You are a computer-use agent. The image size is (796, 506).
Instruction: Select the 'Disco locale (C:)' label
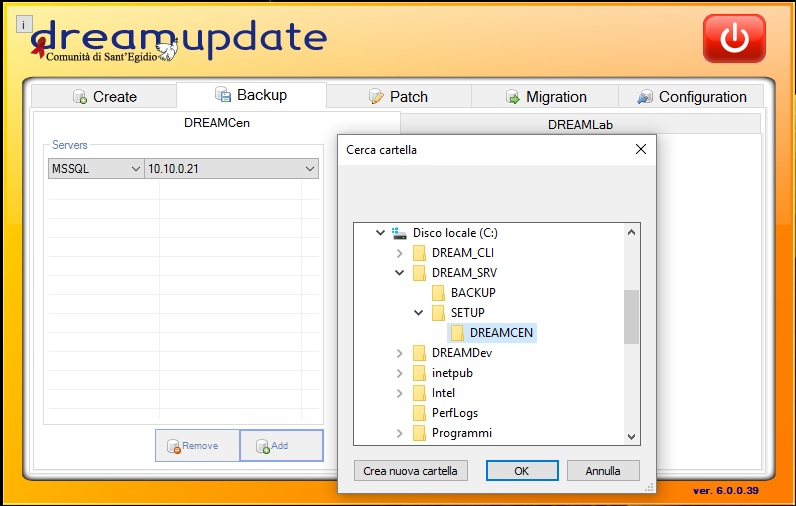(455, 233)
